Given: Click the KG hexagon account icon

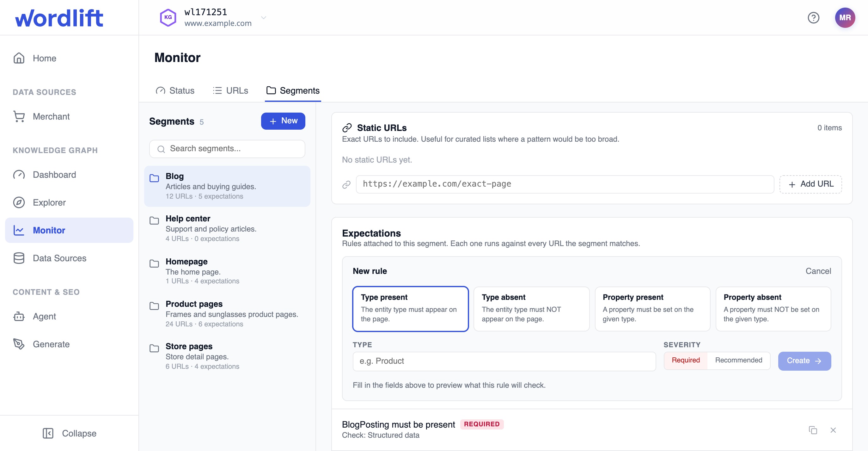Looking at the screenshot, I should tap(168, 17).
